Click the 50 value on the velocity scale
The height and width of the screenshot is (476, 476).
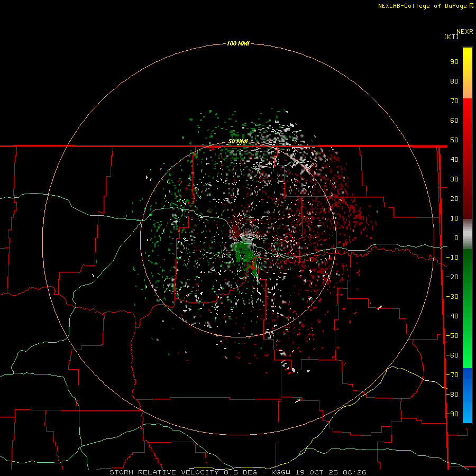(x=454, y=140)
